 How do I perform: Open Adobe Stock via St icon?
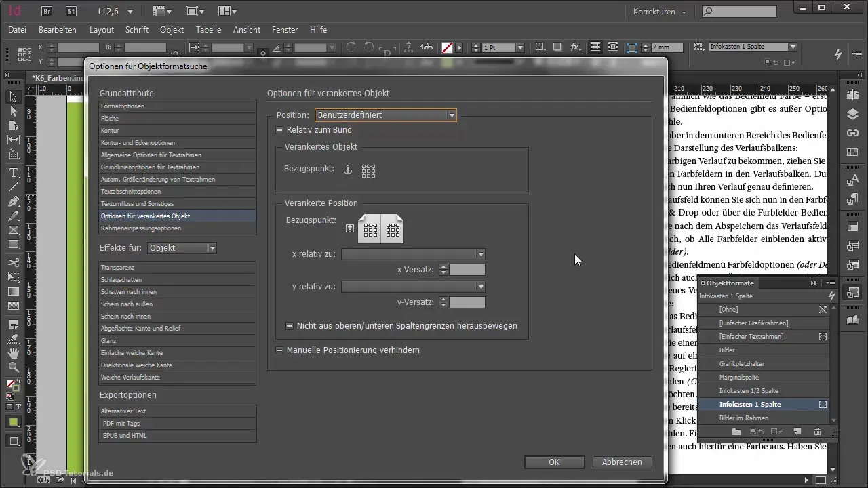[x=71, y=11]
